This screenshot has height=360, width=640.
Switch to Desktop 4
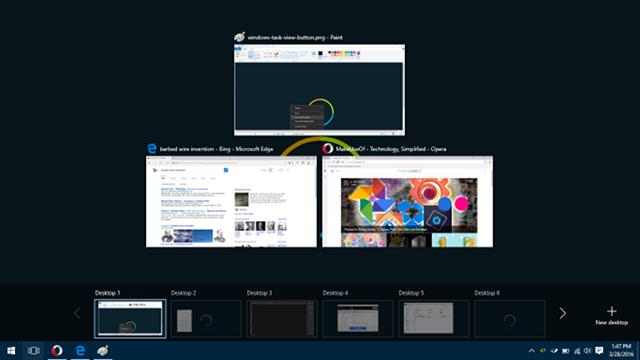358,319
